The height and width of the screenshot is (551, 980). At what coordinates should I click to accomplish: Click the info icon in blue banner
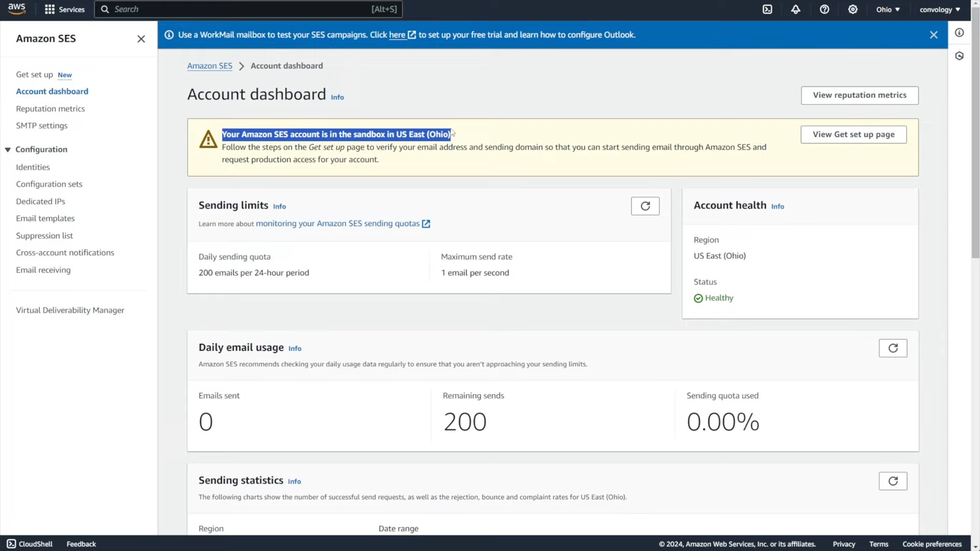(169, 35)
